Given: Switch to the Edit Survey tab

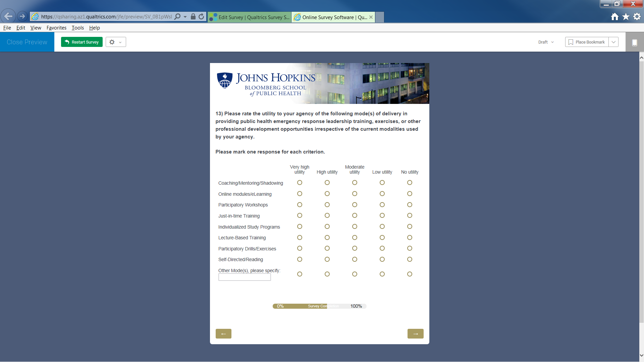Looking at the screenshot, I should tap(249, 17).
